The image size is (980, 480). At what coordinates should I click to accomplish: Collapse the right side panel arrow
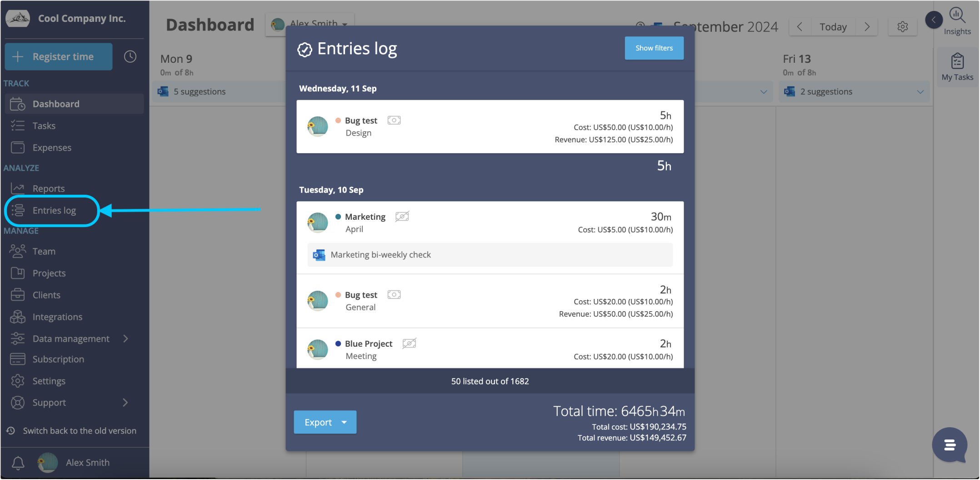[x=933, y=20]
